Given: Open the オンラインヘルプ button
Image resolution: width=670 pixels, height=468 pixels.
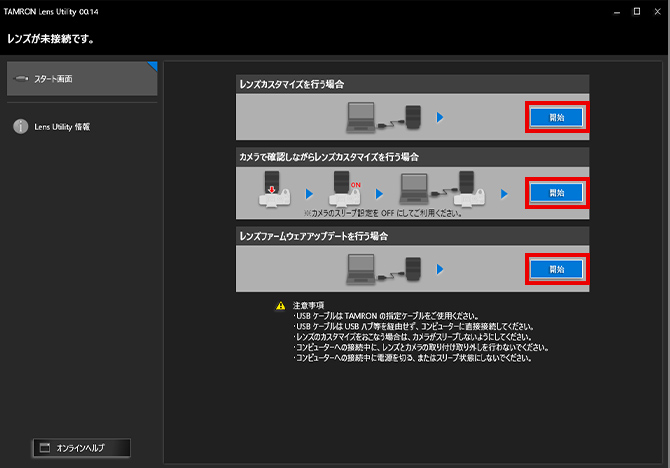Looking at the screenshot, I should pos(82,448).
